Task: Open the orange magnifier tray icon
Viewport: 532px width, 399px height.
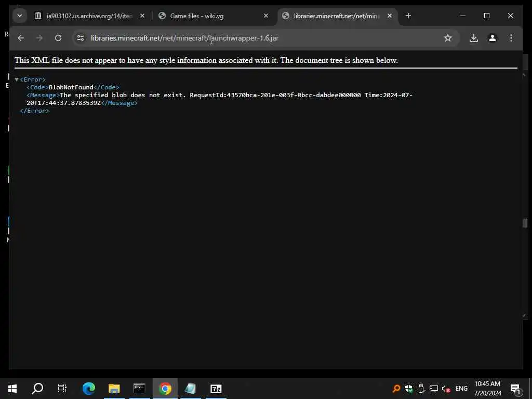Action: tap(396, 389)
